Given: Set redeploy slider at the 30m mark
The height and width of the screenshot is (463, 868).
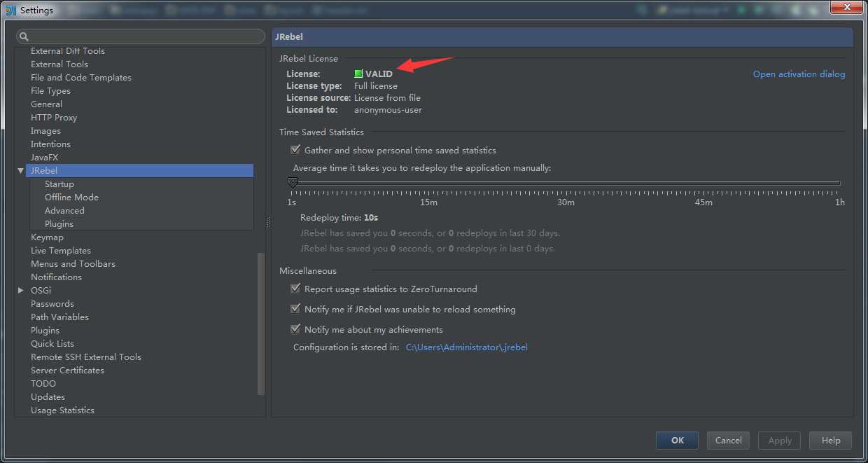Looking at the screenshot, I should point(566,184).
